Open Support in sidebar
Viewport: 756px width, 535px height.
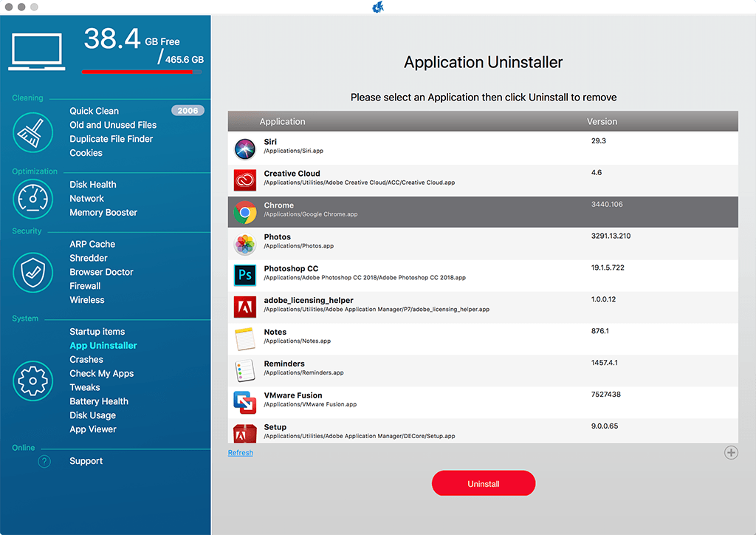[x=86, y=461]
